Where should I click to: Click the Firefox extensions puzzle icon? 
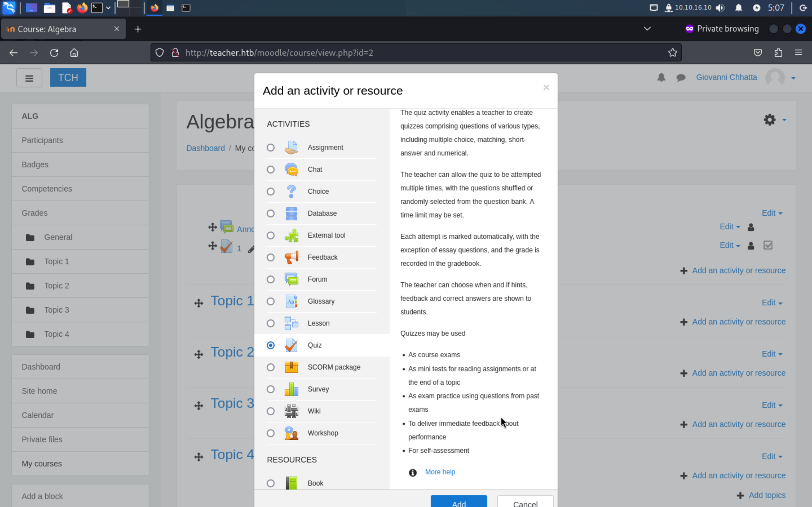(778, 53)
